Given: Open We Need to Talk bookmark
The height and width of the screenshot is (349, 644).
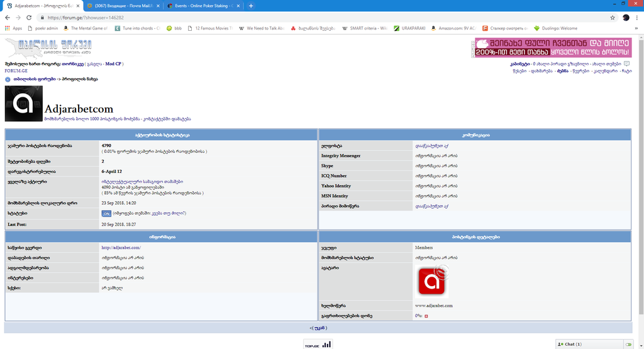Looking at the screenshot, I should [262, 28].
